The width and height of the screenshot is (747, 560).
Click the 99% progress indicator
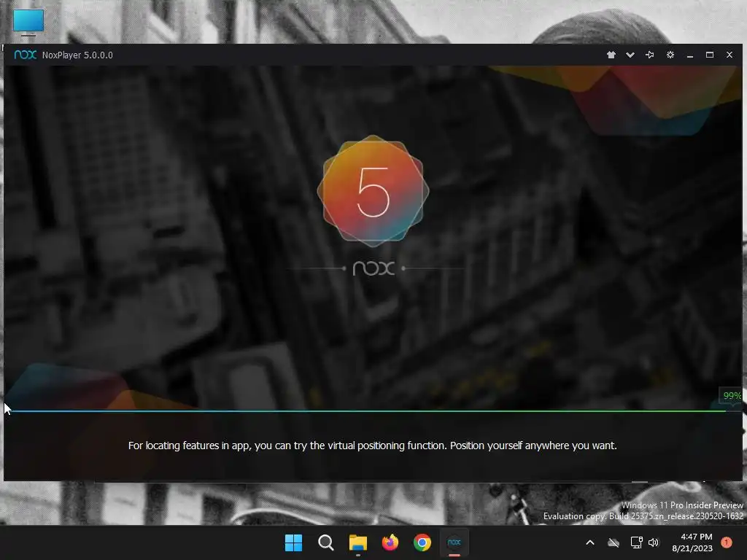pos(732,396)
